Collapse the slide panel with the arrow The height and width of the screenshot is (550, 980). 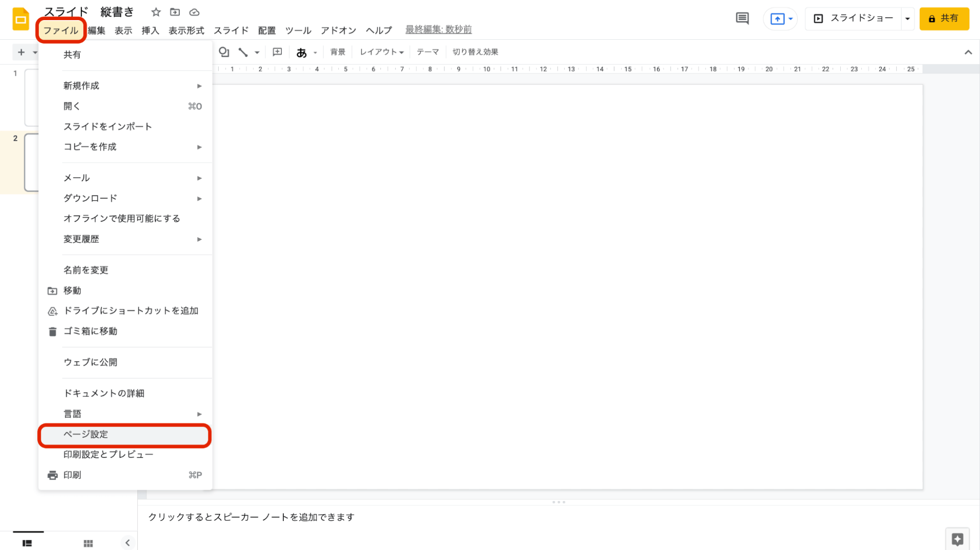(x=127, y=543)
